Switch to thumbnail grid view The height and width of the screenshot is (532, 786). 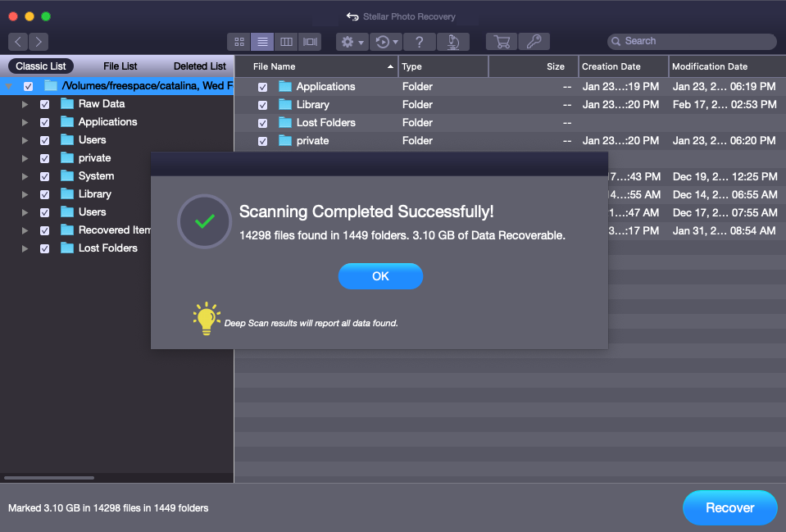point(239,42)
